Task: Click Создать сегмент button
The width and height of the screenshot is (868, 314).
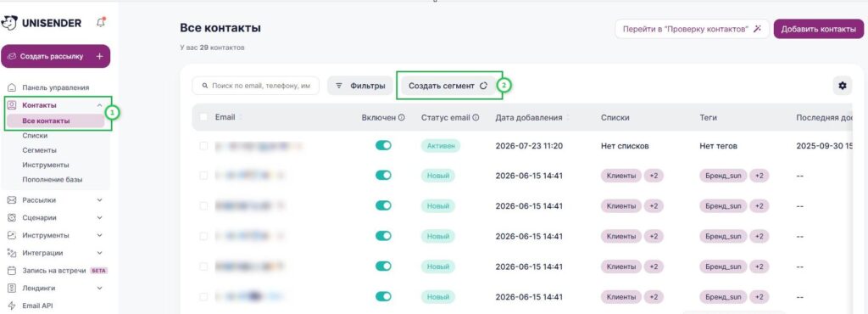Action: coord(448,86)
